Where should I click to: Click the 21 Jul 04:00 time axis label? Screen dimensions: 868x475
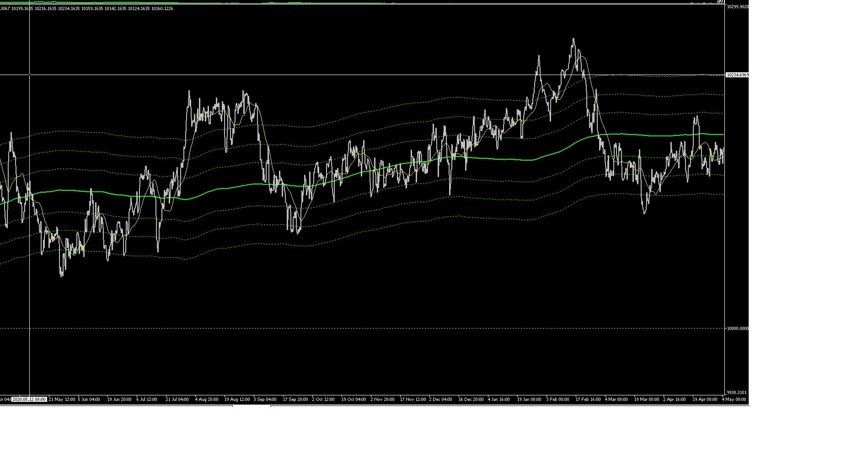click(177, 399)
